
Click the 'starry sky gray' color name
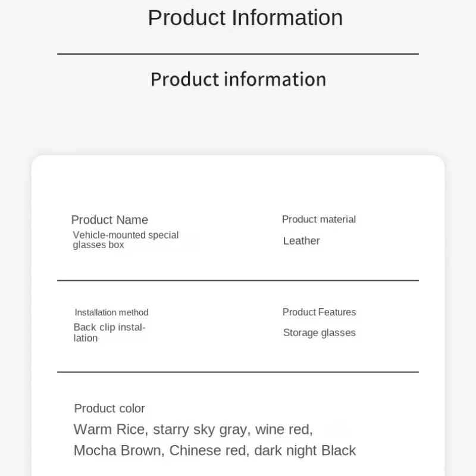[x=200, y=430]
